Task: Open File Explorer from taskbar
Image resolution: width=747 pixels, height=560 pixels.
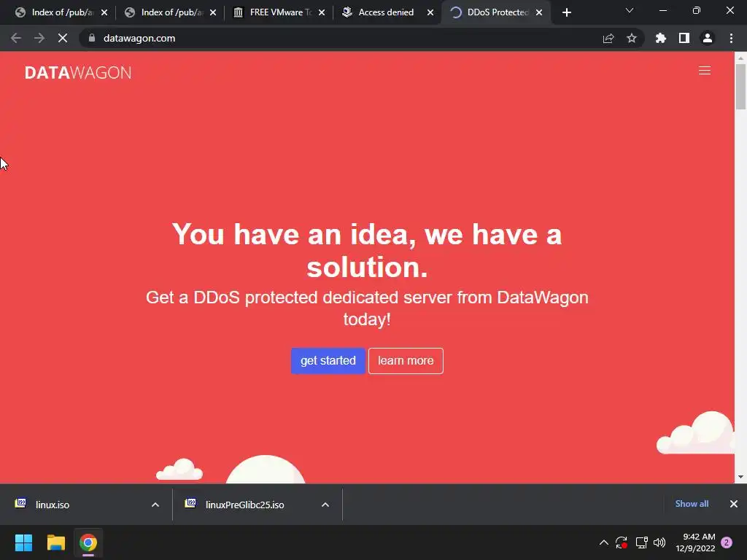Action: pos(55,542)
